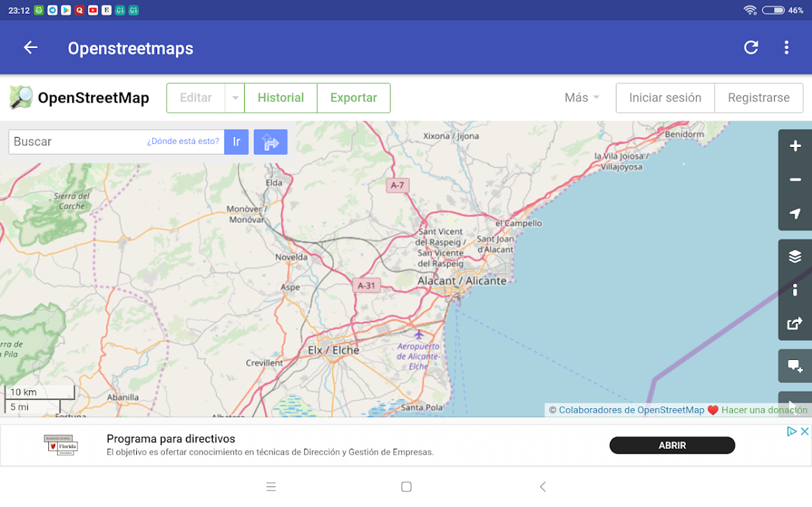Click the Alacant / Alicante city label

coord(462,281)
